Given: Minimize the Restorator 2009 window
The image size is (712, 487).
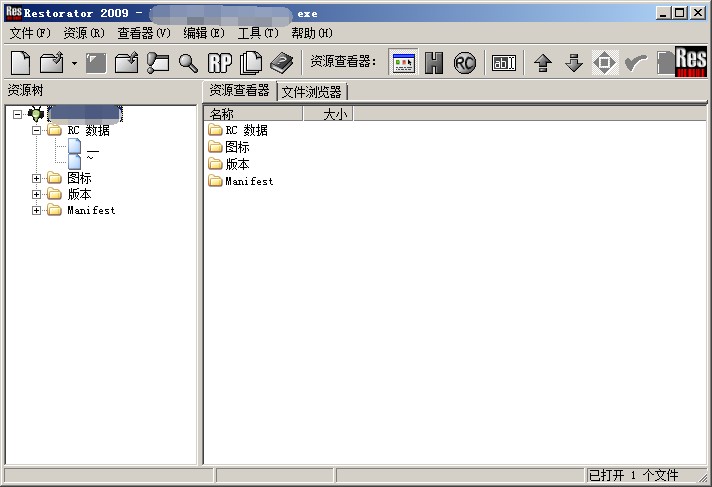Looking at the screenshot, I should coord(663,13).
